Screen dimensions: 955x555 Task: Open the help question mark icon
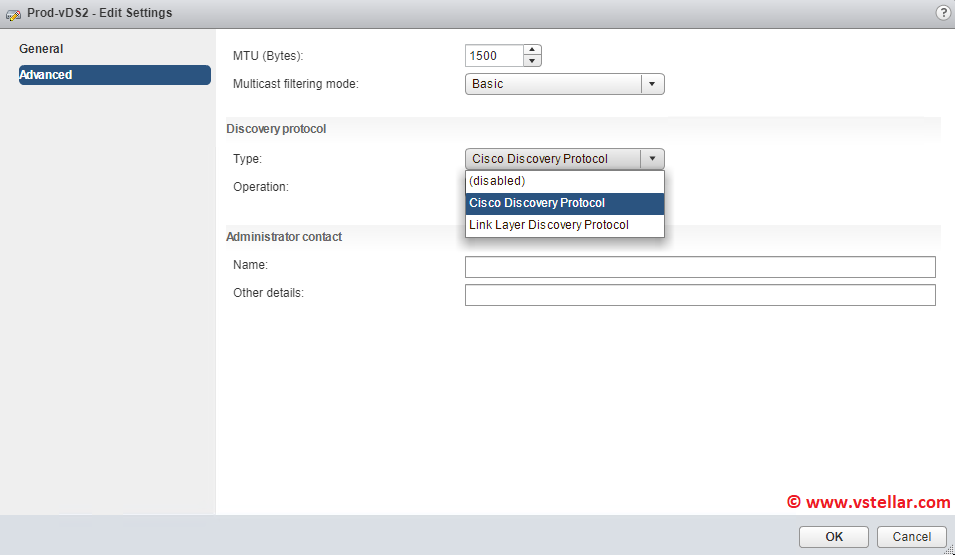(x=942, y=13)
